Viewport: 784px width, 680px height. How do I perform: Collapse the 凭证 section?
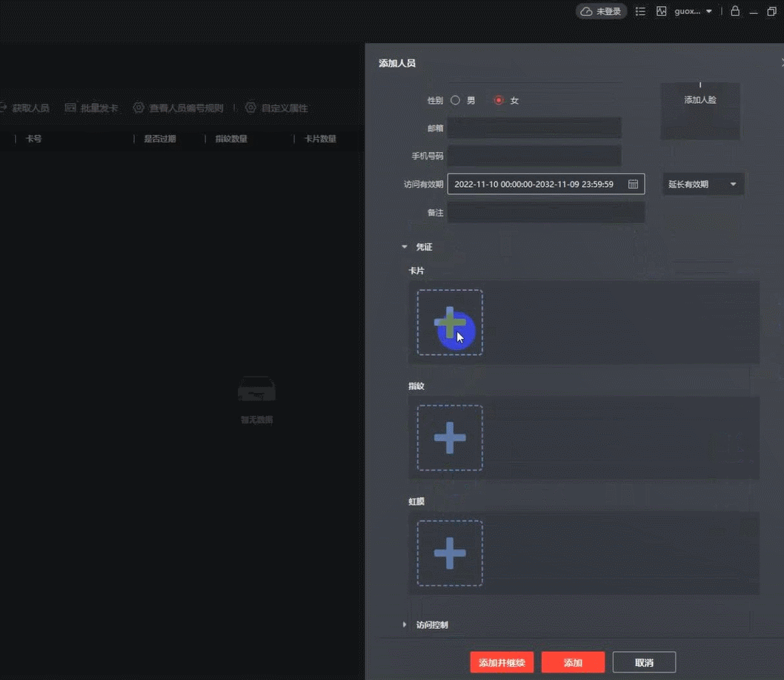tap(405, 247)
